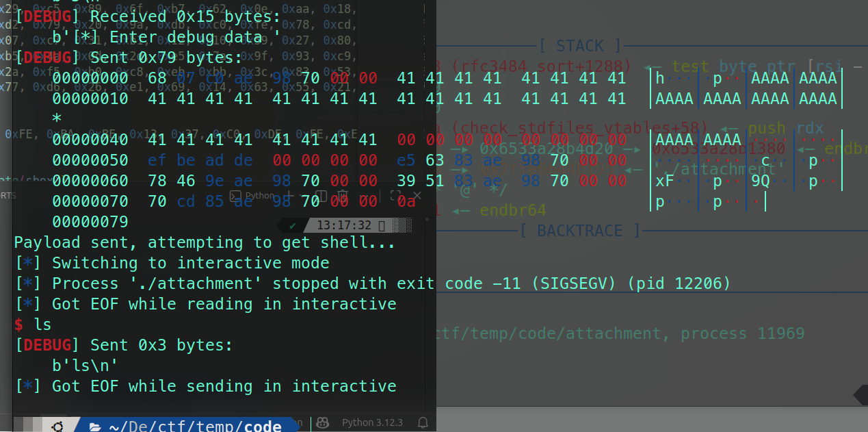Maximize the terminal panel size icon
Viewport: 868px width, 432px height.
(x=395, y=195)
